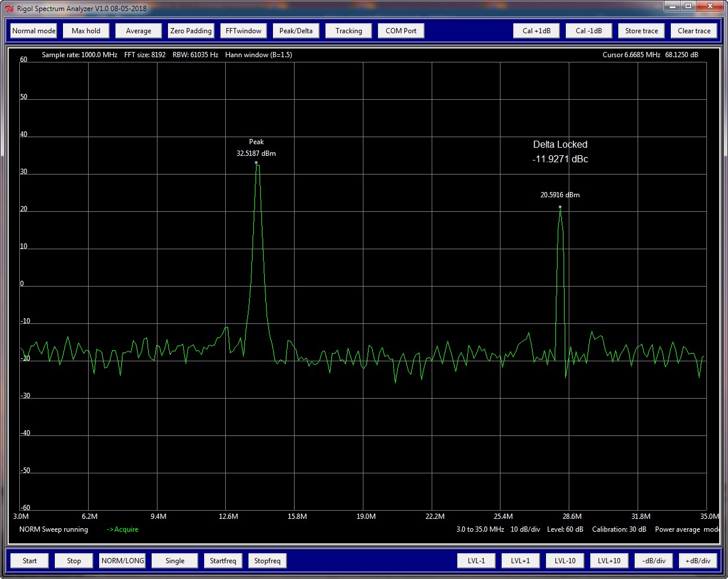This screenshot has width=728, height=579.
Task: Click the 19.0M frequency axis label
Action: (366, 517)
